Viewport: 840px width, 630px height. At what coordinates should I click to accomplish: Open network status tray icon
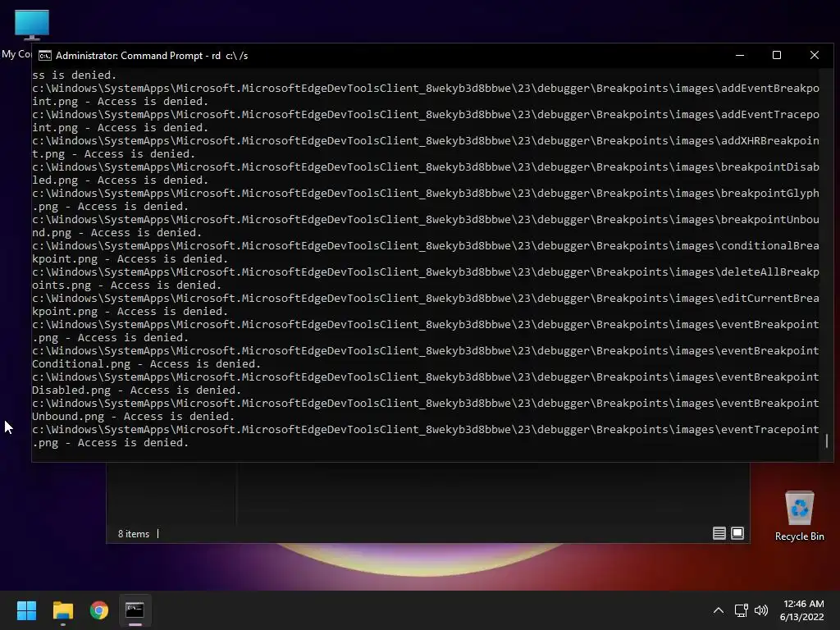pos(741,610)
